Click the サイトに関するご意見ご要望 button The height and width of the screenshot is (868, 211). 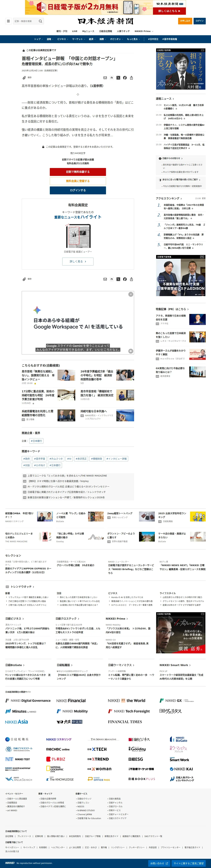[188, 863]
